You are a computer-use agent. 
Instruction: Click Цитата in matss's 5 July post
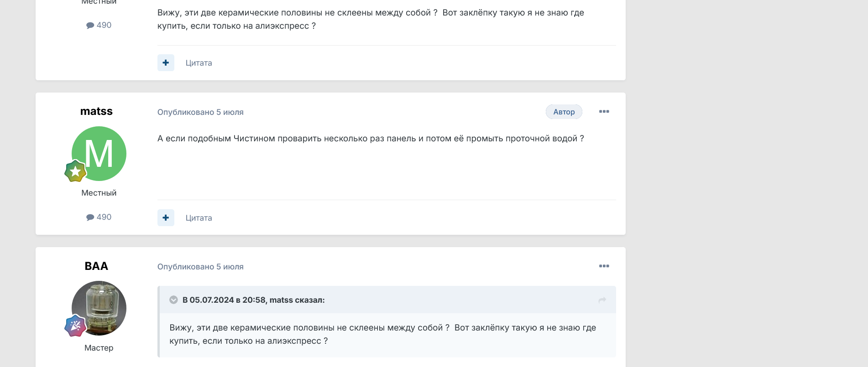[199, 218]
